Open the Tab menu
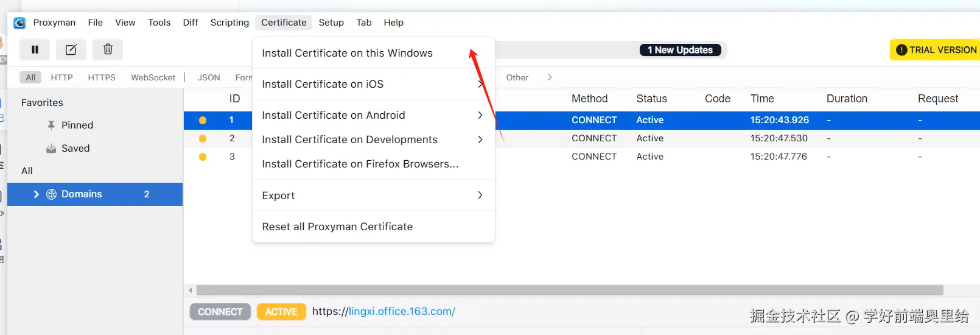 [x=364, y=23]
